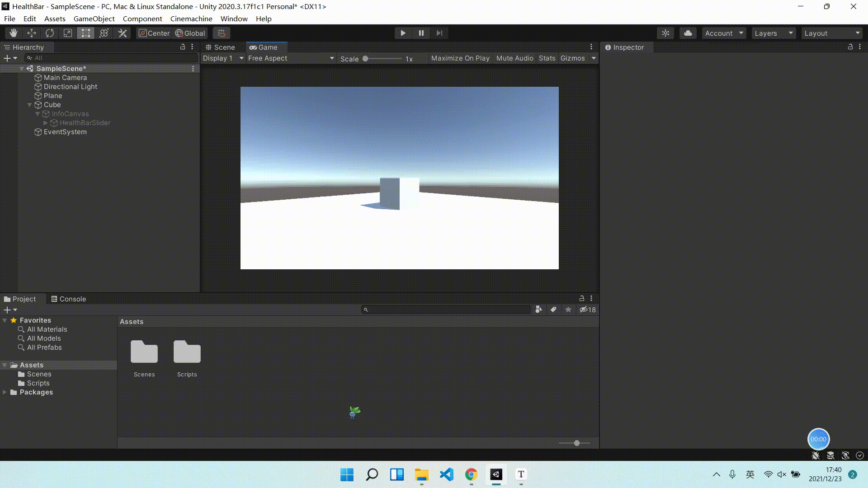This screenshot has height=488, width=868.
Task: Select the Rotate tool
Action: (50, 33)
